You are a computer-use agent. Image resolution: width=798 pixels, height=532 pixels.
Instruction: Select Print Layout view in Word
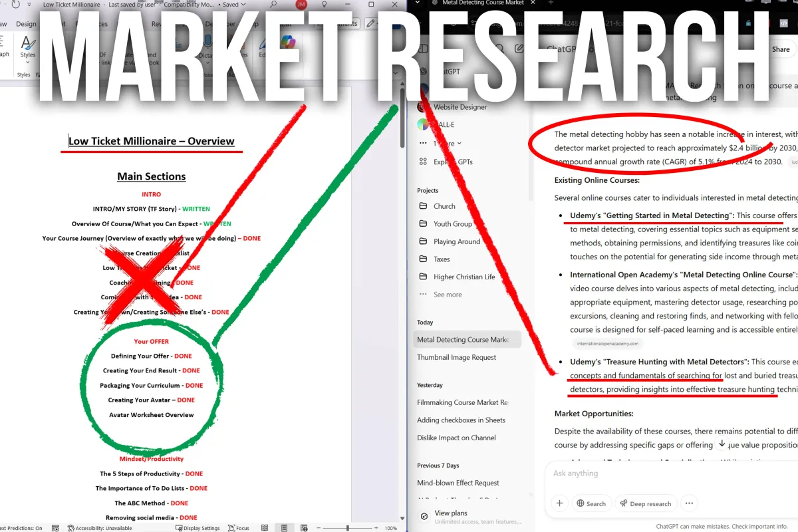(x=284, y=528)
